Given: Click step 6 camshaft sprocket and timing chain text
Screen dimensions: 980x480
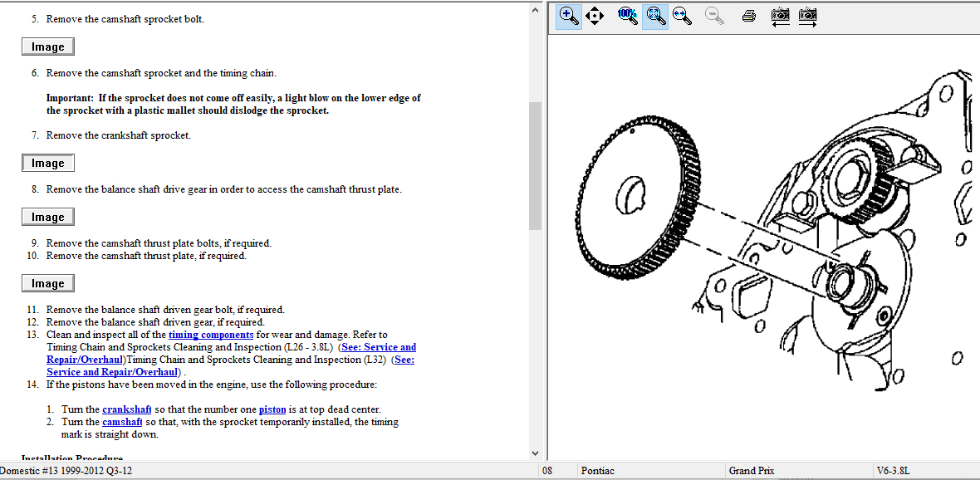Looking at the screenshot, I should pos(161,72).
